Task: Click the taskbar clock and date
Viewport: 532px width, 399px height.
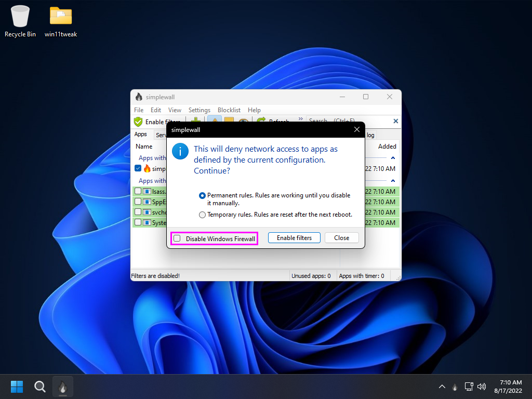Action: pyautogui.click(x=508, y=387)
